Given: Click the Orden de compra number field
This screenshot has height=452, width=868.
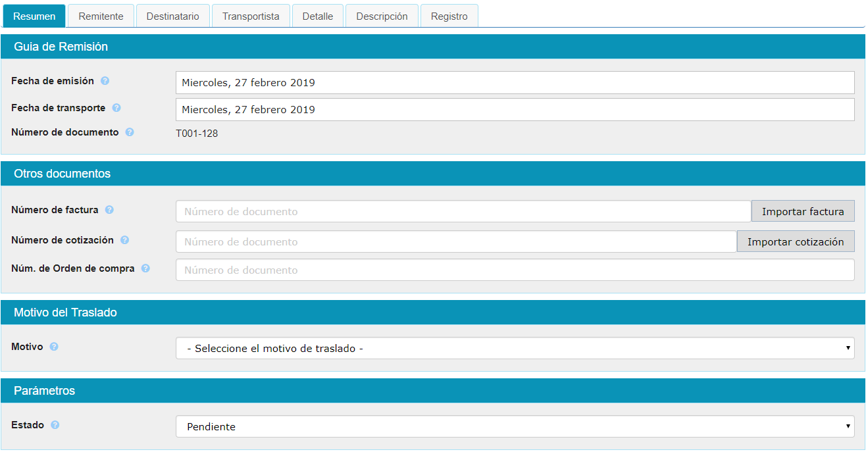Looking at the screenshot, I should 515,270.
